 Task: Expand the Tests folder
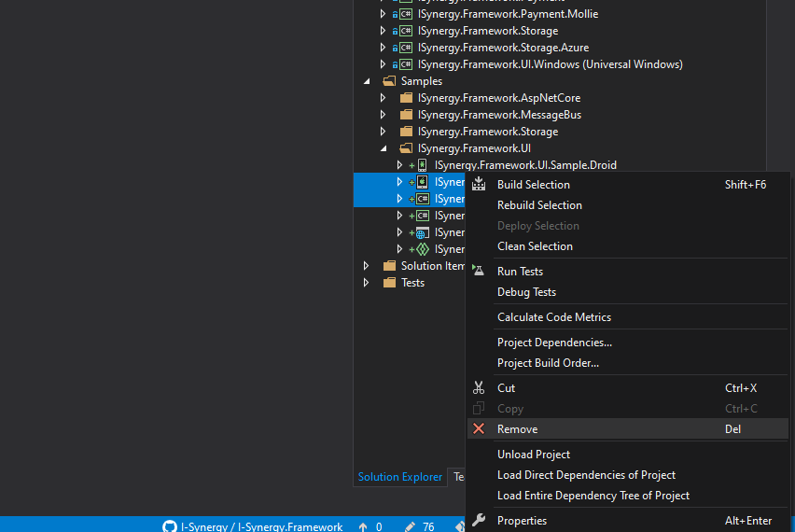(366, 283)
